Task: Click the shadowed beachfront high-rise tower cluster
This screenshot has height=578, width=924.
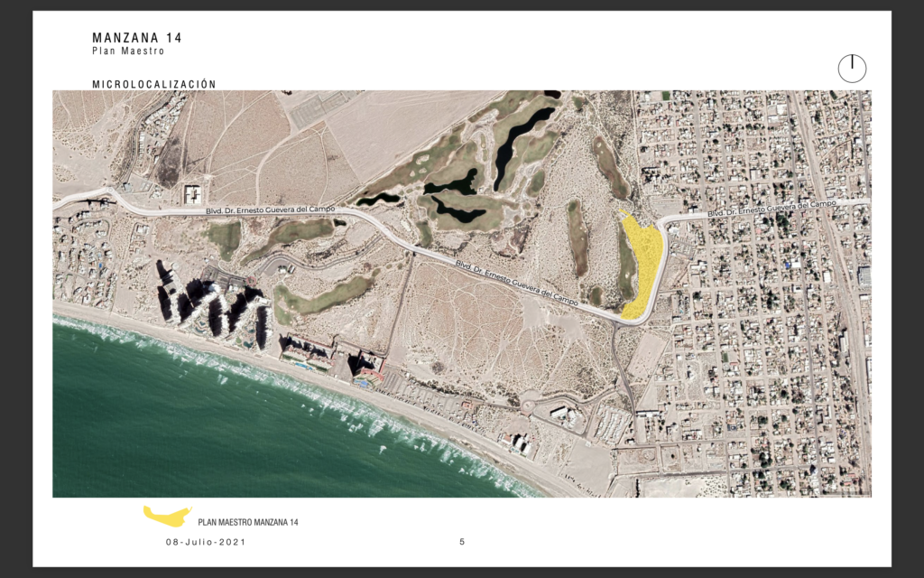Action: (212, 307)
